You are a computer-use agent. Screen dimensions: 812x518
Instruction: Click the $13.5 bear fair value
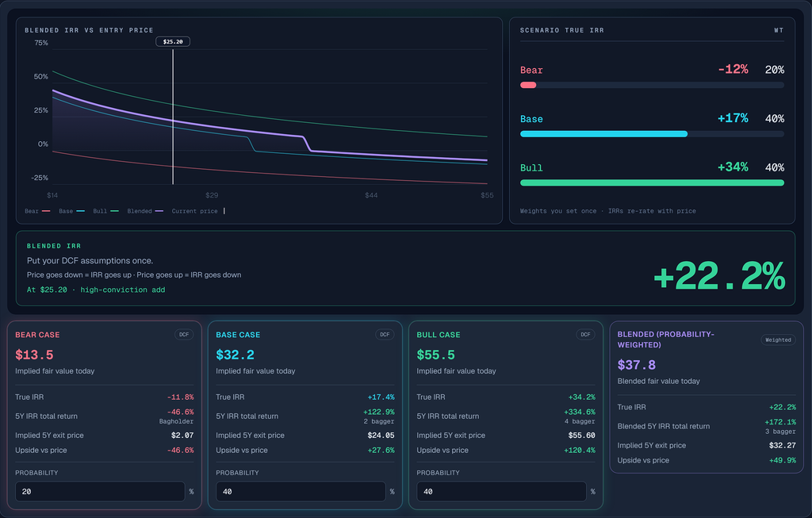click(x=34, y=355)
